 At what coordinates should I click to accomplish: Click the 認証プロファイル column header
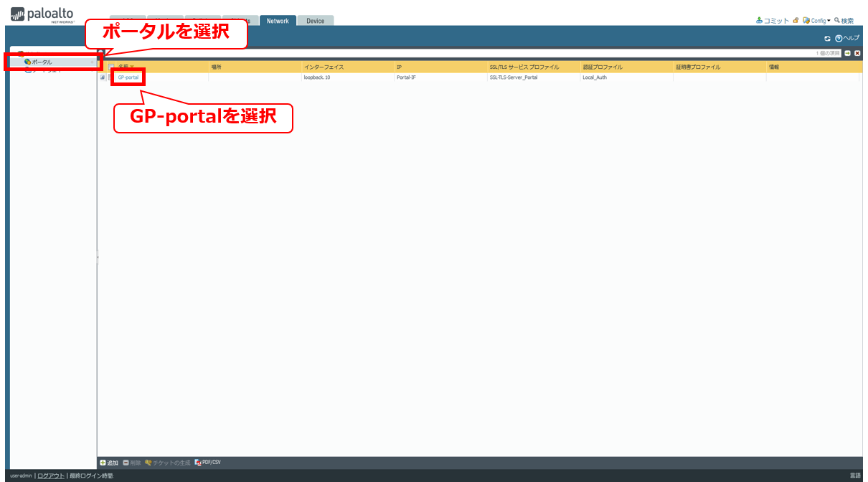click(627, 67)
